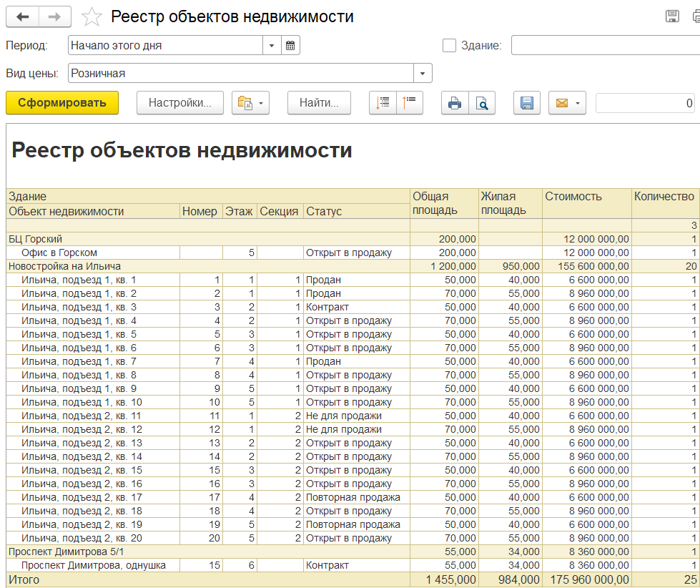Open report variants folder dropdown
The width and height of the screenshot is (700, 588).
click(250, 103)
